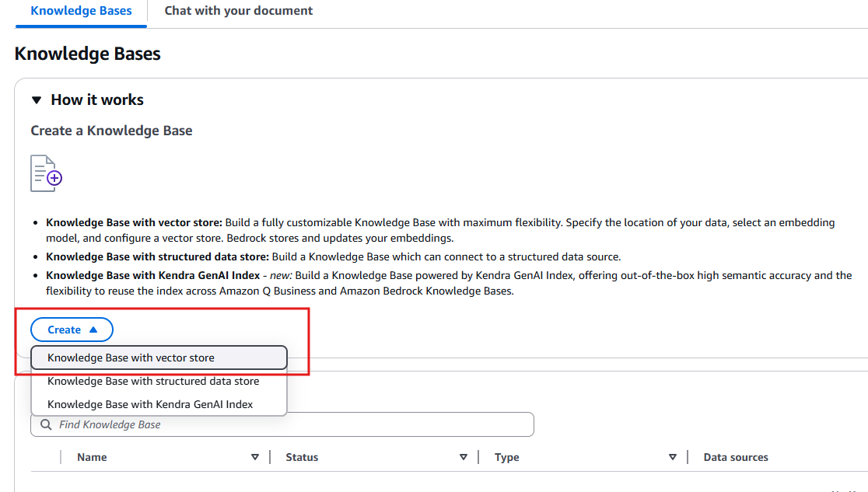Select the Knowledge Bases tab
Viewport: 868px width, 492px height.
(81, 11)
